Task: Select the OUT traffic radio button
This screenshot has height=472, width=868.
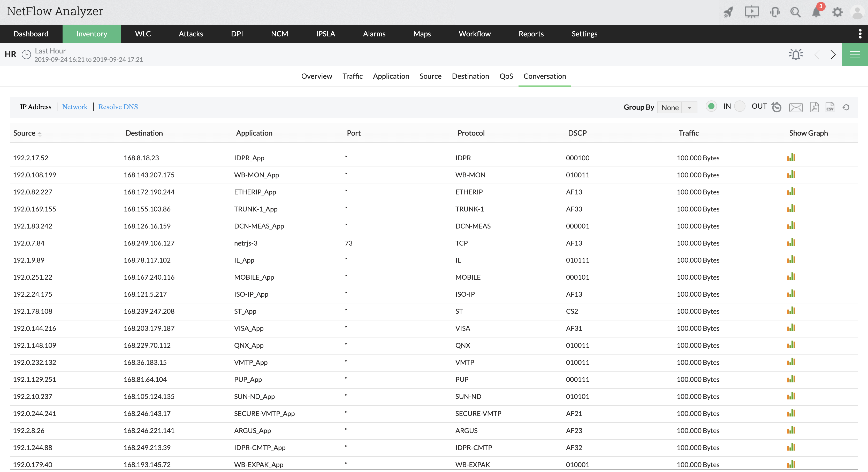Action: pos(740,106)
